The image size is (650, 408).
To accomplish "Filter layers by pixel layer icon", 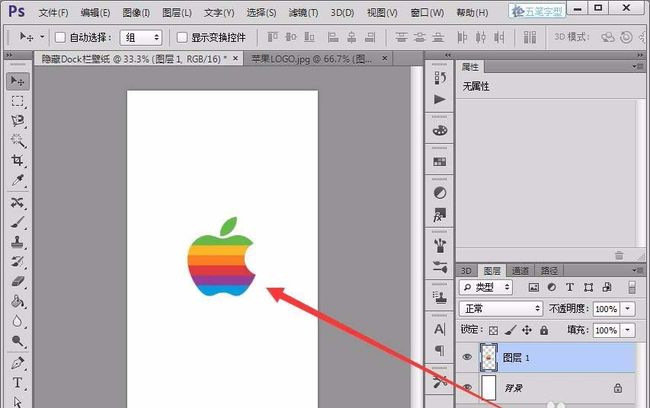I will pyautogui.click(x=534, y=287).
